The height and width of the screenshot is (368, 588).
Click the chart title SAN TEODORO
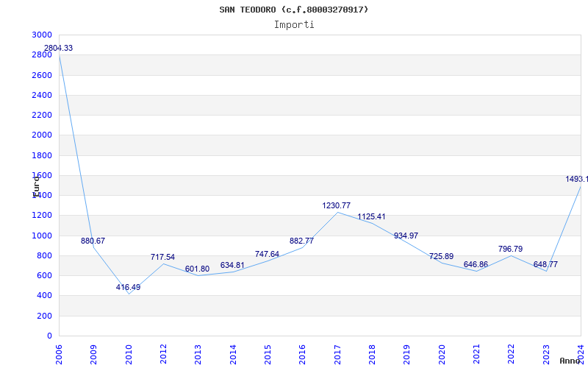[294, 10]
